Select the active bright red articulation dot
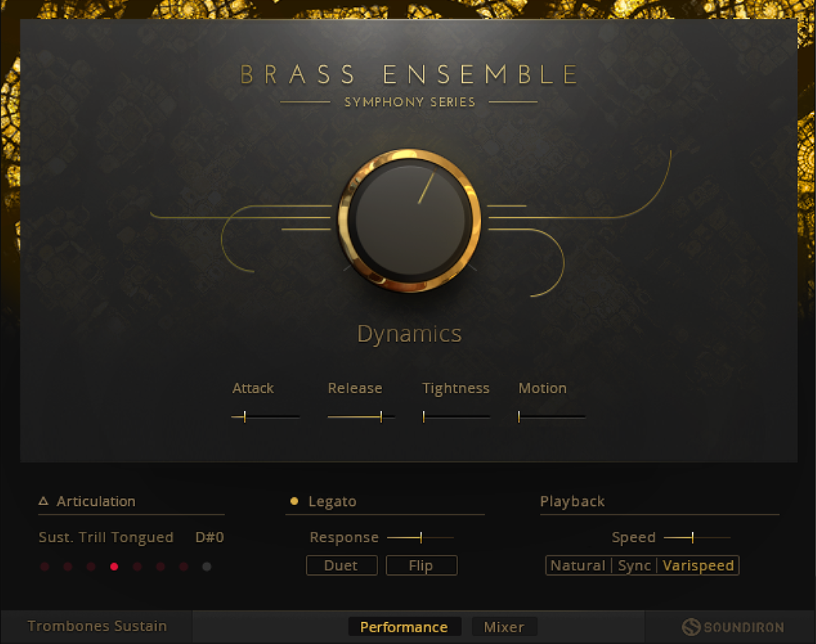 114,566
